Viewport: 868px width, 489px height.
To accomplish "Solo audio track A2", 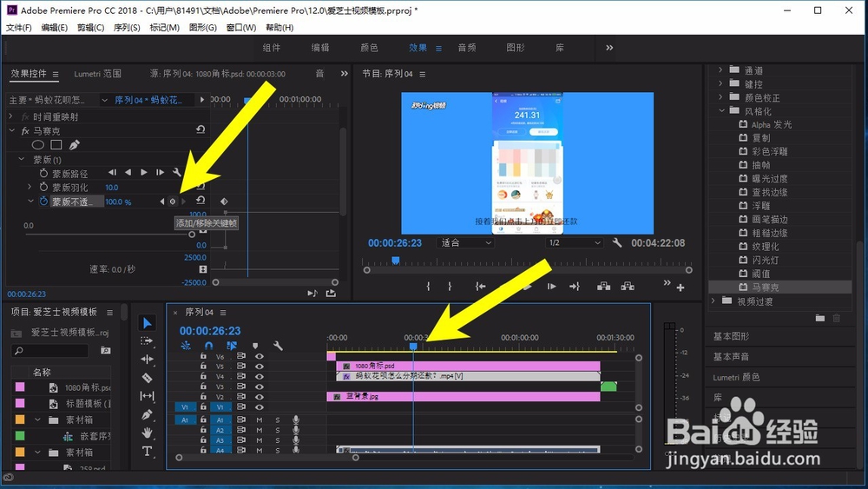I will (278, 430).
